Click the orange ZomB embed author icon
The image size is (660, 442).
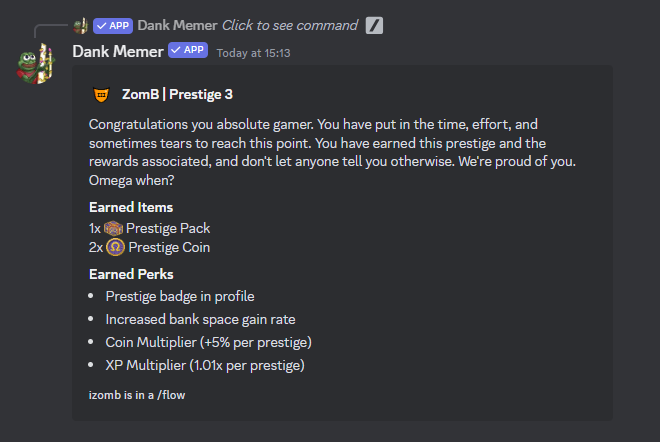pyautogui.click(x=101, y=95)
